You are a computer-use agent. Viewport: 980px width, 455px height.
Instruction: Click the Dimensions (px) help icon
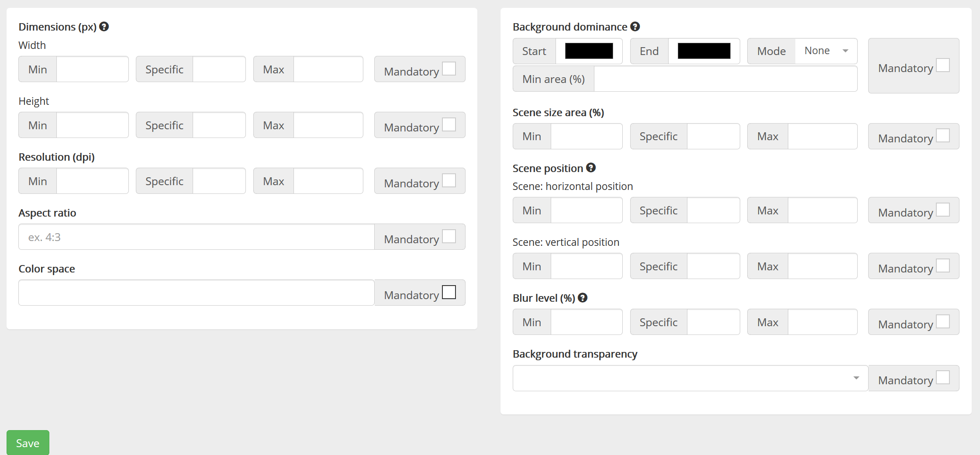click(104, 27)
